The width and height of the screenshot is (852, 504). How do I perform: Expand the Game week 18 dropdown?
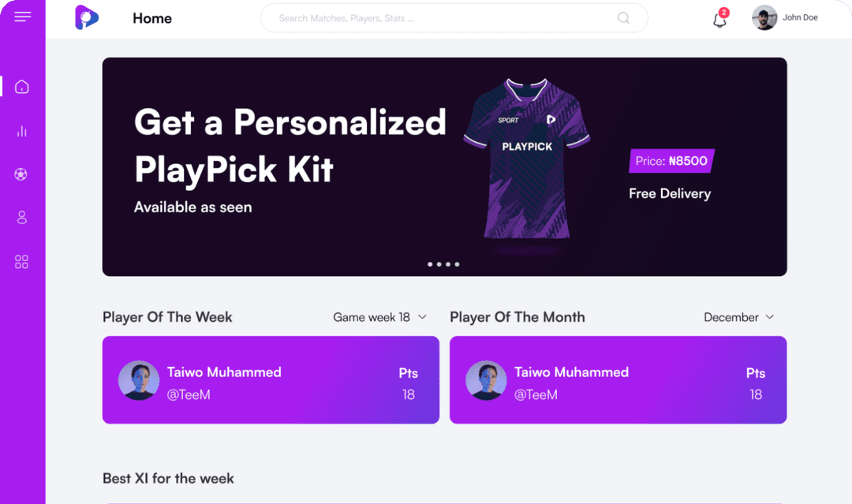[x=379, y=317]
